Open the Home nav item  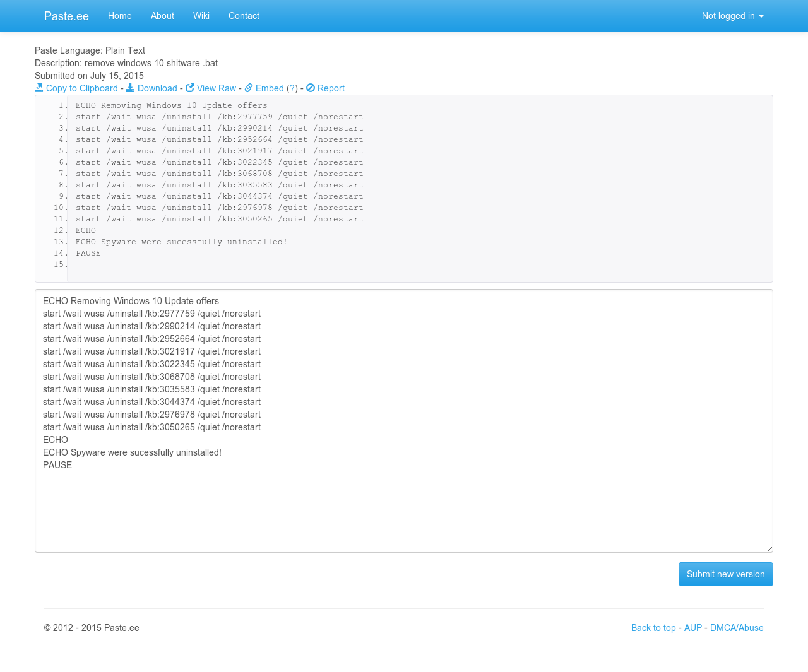(120, 16)
